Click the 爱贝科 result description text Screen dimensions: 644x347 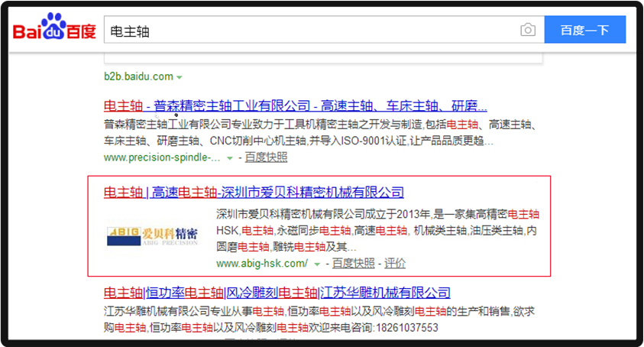point(378,230)
